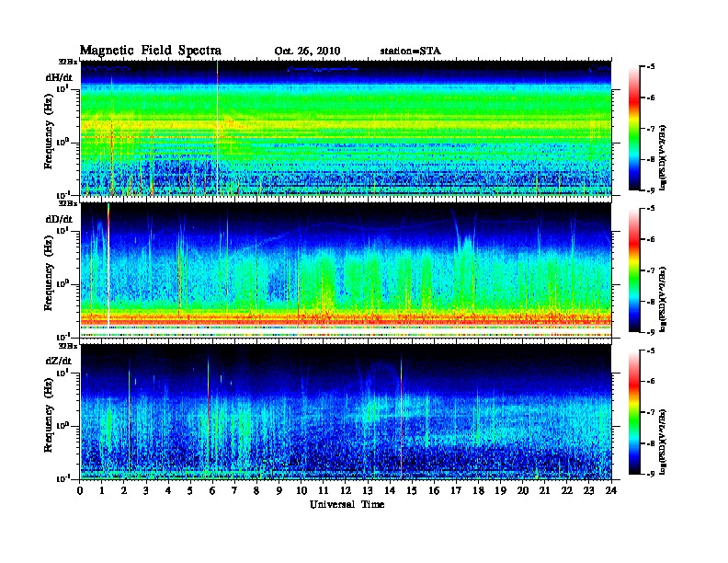Click the color scale bar beside the dZ/dt panel
This screenshot has height=563, width=728.
(x=634, y=412)
